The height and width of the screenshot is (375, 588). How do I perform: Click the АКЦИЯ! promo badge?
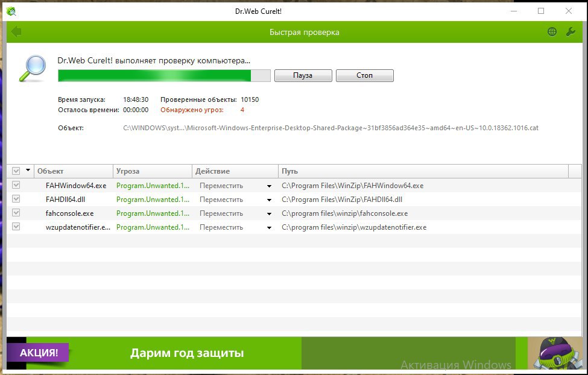39,353
